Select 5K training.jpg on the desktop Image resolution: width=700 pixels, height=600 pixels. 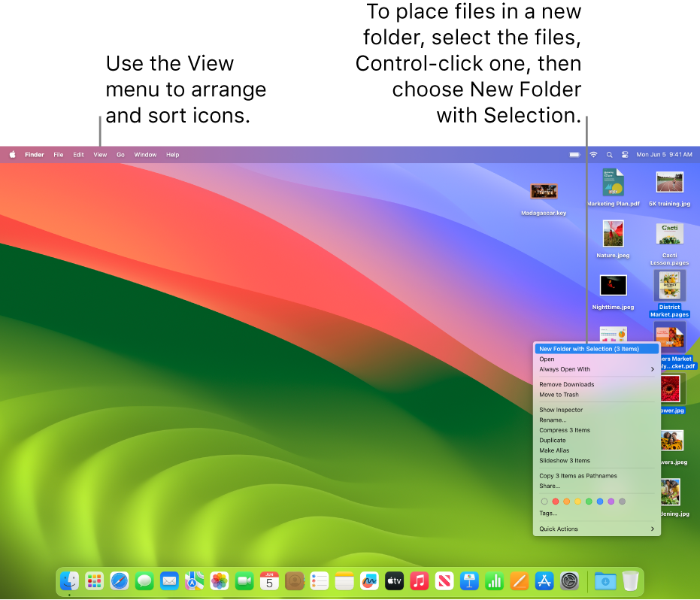[x=670, y=189]
